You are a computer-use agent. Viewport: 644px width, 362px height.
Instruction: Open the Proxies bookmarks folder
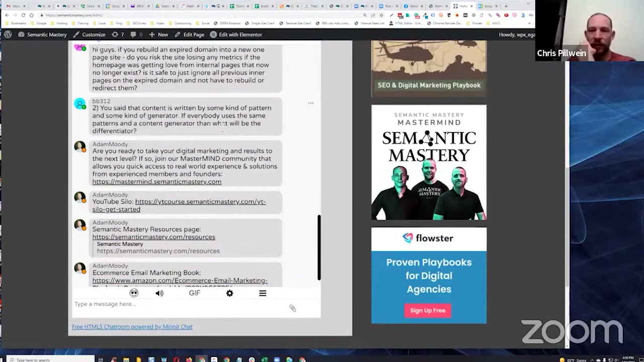(475, 24)
